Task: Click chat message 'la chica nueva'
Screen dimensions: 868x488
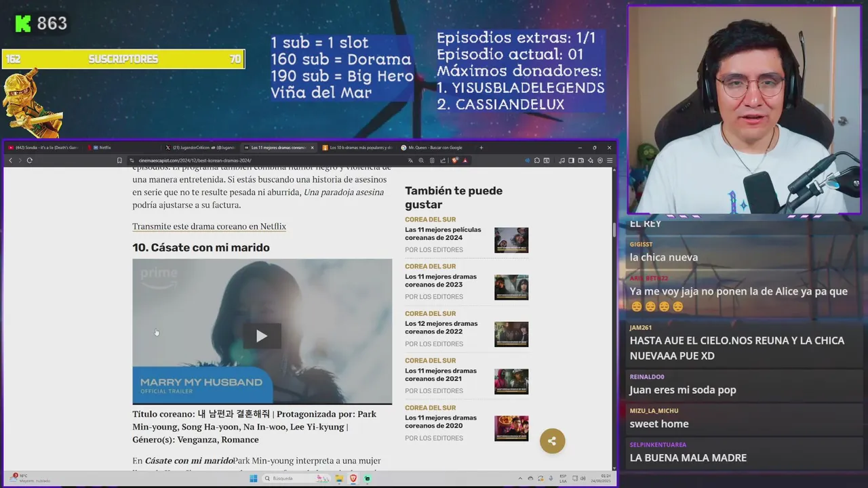Action: coord(663,257)
